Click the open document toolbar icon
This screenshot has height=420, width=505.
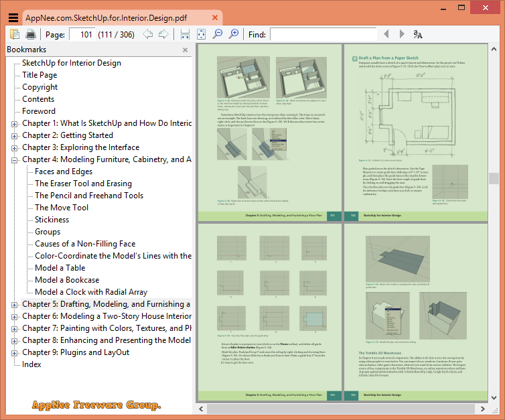15,34
